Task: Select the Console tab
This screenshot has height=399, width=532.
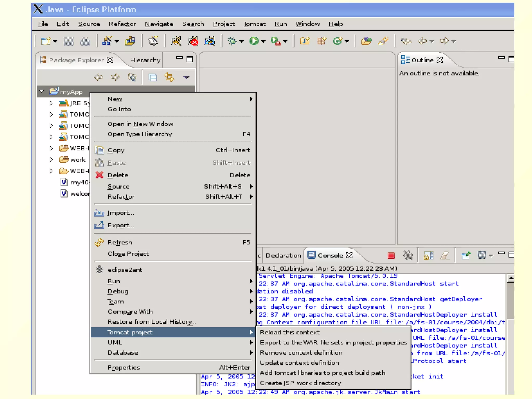Action: 330,255
